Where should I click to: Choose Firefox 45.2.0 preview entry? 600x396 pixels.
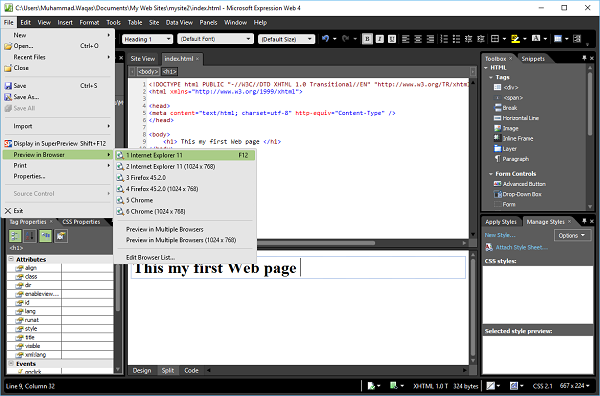(185, 178)
